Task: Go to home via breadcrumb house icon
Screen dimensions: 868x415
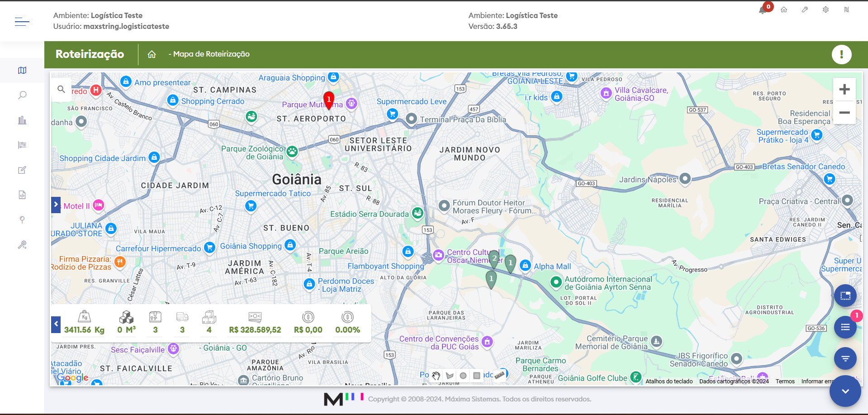Action: pyautogui.click(x=152, y=54)
